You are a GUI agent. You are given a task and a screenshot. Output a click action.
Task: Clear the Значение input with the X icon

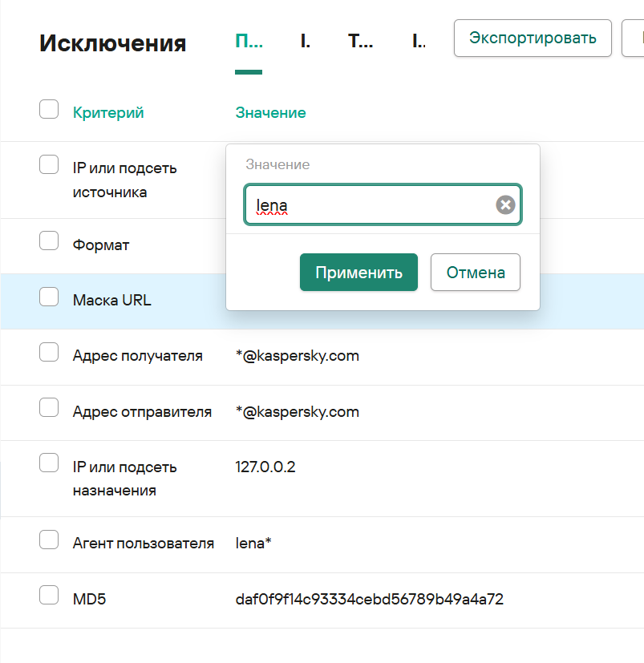[505, 205]
